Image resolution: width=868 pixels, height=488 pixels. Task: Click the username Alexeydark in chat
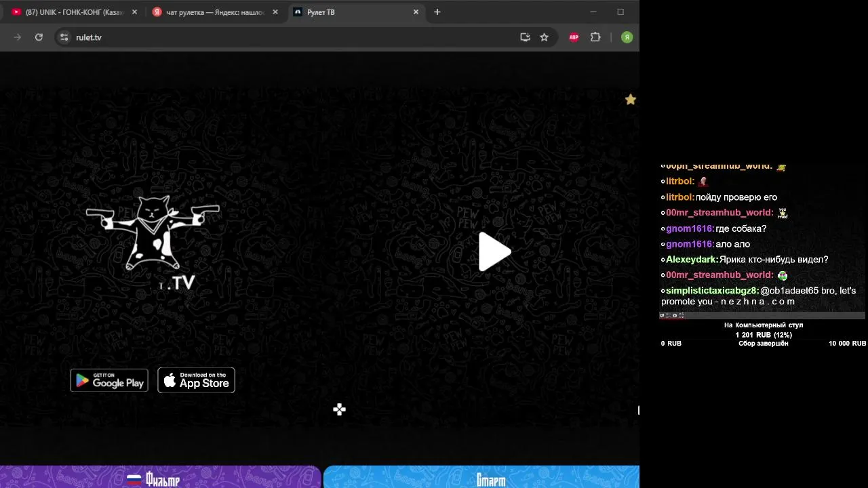[x=691, y=260]
